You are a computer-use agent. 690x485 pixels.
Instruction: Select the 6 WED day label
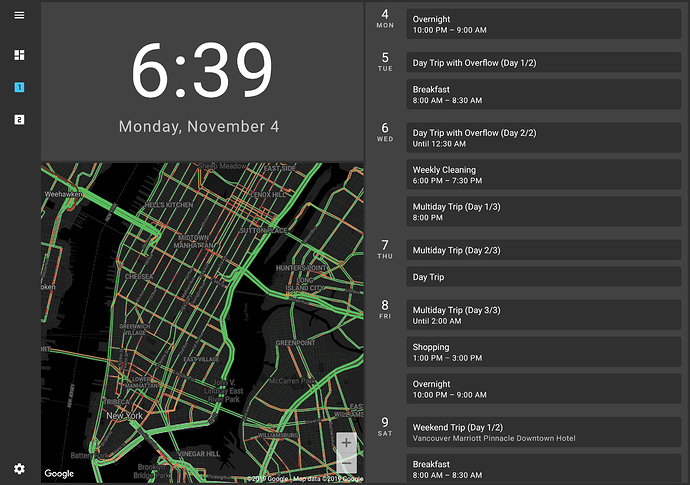385,132
